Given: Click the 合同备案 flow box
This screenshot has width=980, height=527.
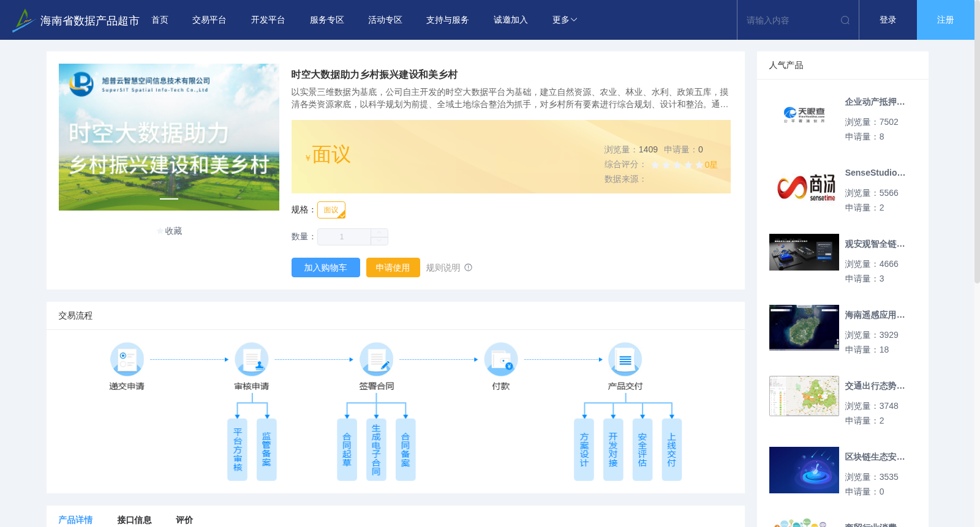Looking at the screenshot, I should tap(405, 450).
